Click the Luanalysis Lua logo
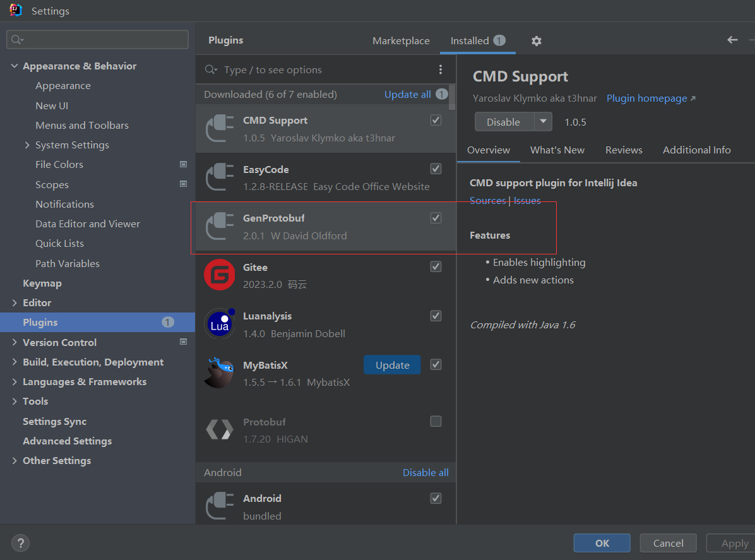 click(220, 324)
